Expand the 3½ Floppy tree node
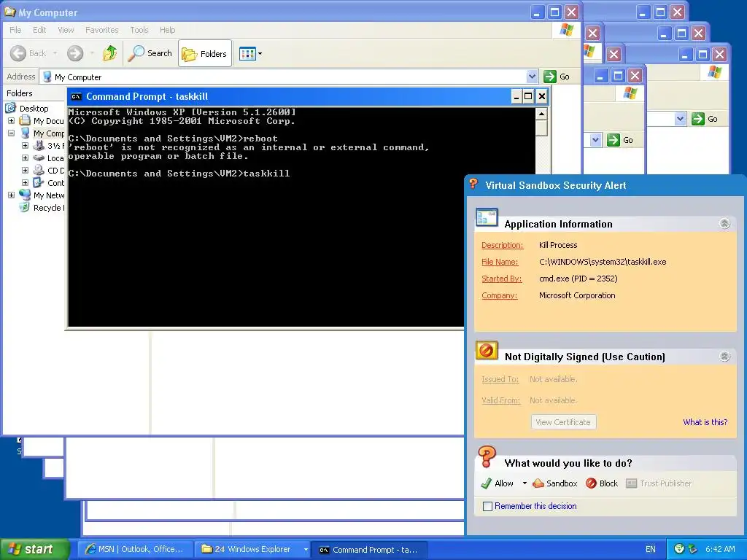 click(x=26, y=146)
